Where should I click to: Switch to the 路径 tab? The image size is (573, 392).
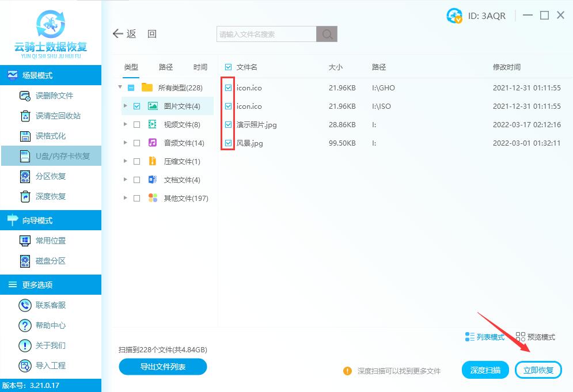tap(165, 67)
